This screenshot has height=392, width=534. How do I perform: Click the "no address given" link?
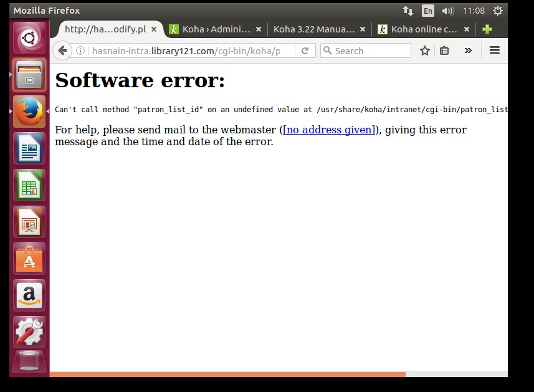click(x=329, y=130)
